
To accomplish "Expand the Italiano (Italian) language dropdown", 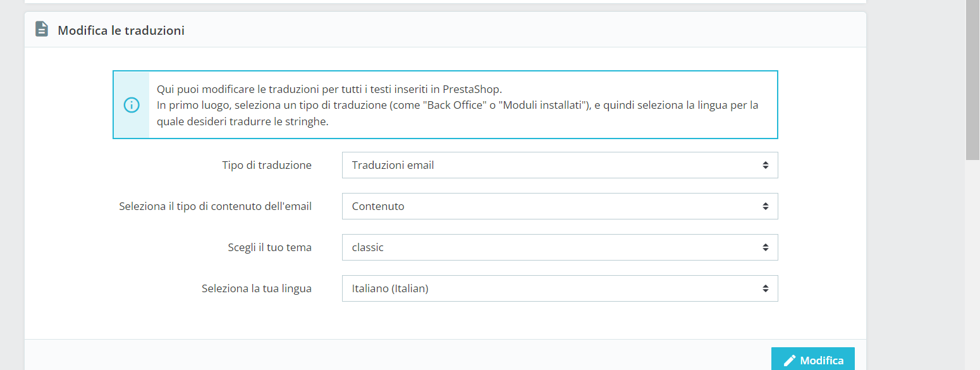I will point(559,288).
